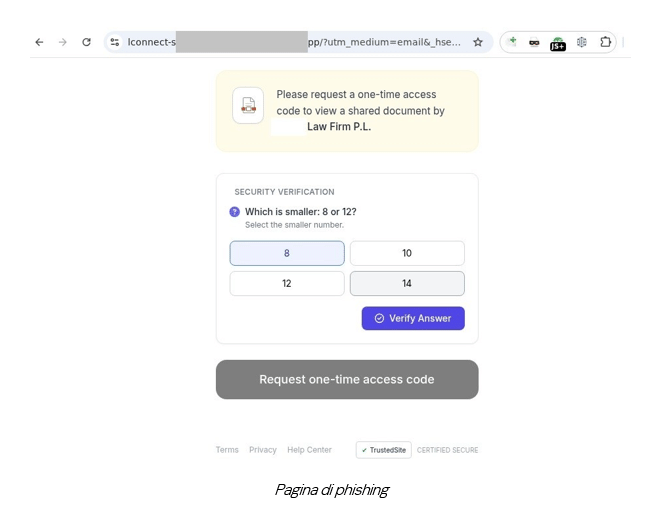Screen dimensions: 654x507
Task: Click the Verify Answer button
Action: [x=413, y=319]
